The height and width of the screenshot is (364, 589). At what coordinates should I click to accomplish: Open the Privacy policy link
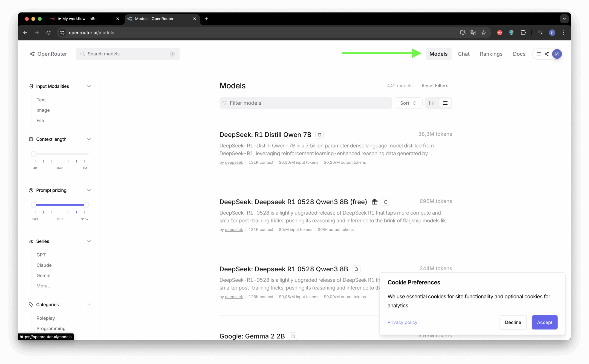point(402,322)
